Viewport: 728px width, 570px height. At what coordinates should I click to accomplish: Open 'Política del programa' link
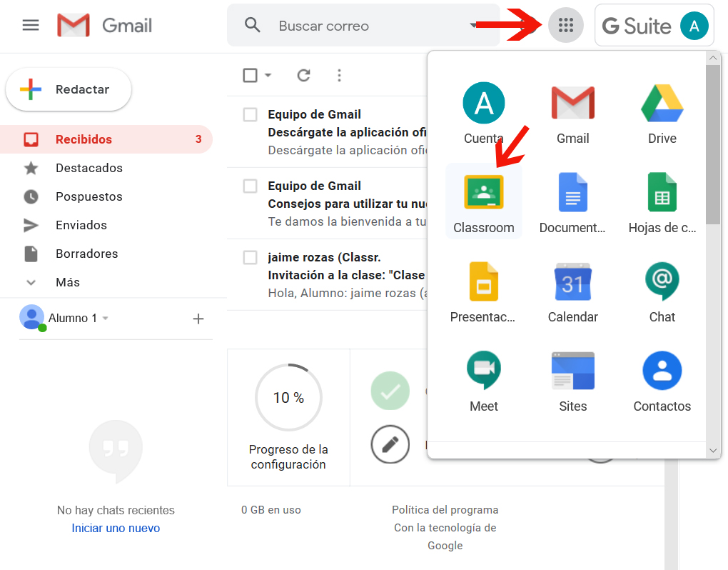(x=445, y=510)
